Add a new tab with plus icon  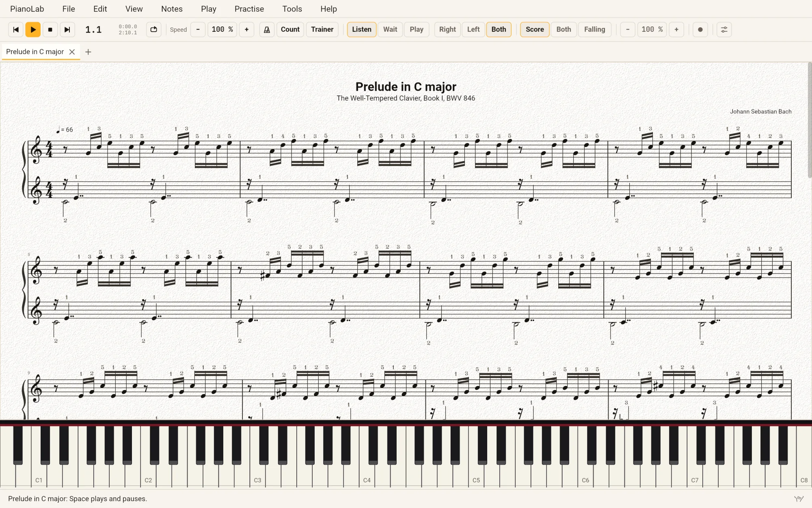point(88,52)
